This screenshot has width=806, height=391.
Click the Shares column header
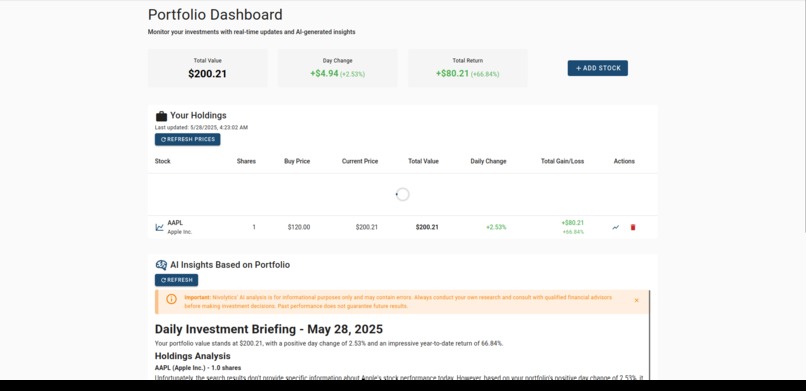246,161
